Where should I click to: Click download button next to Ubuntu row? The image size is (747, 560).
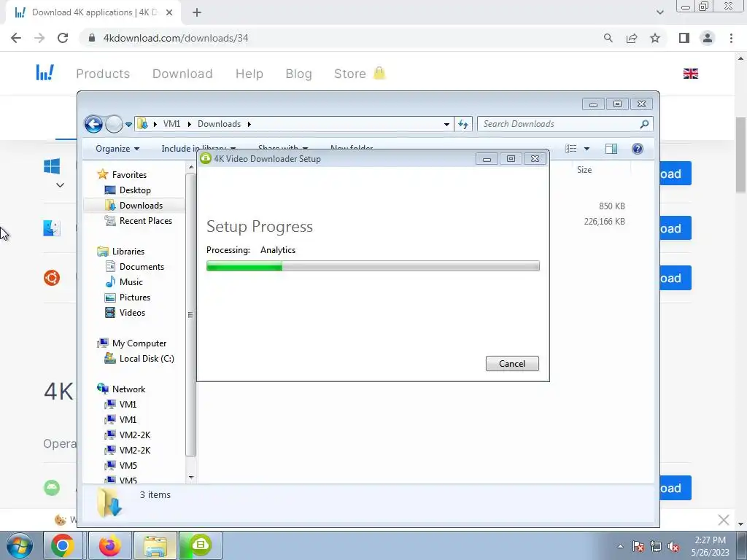tap(675, 278)
